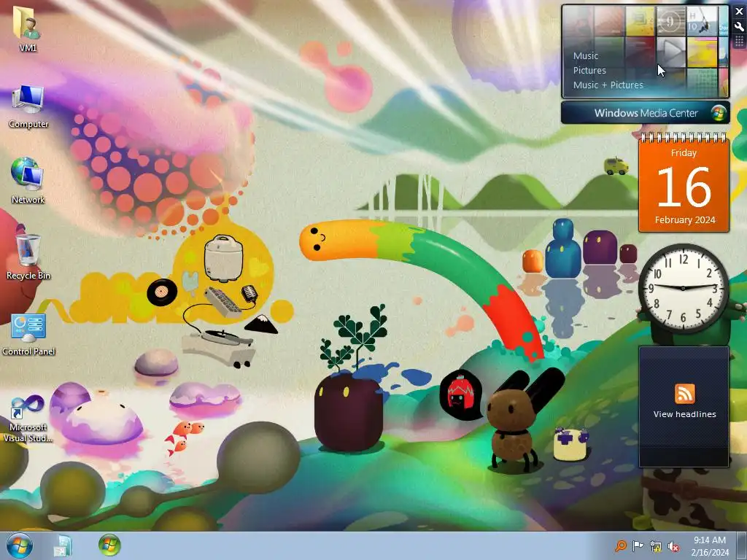Grab the Media Center gadget drag handle
Image resolution: width=747 pixels, height=560 pixels.
click(x=740, y=42)
